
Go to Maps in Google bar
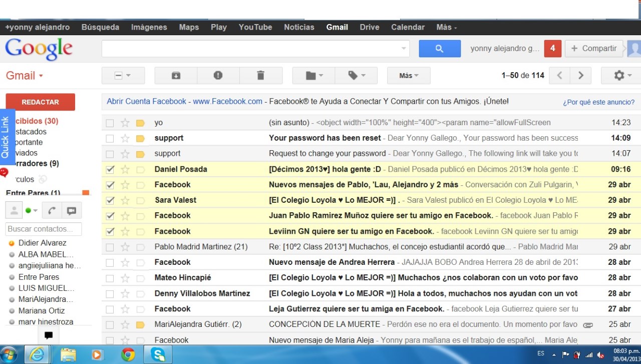tap(189, 27)
